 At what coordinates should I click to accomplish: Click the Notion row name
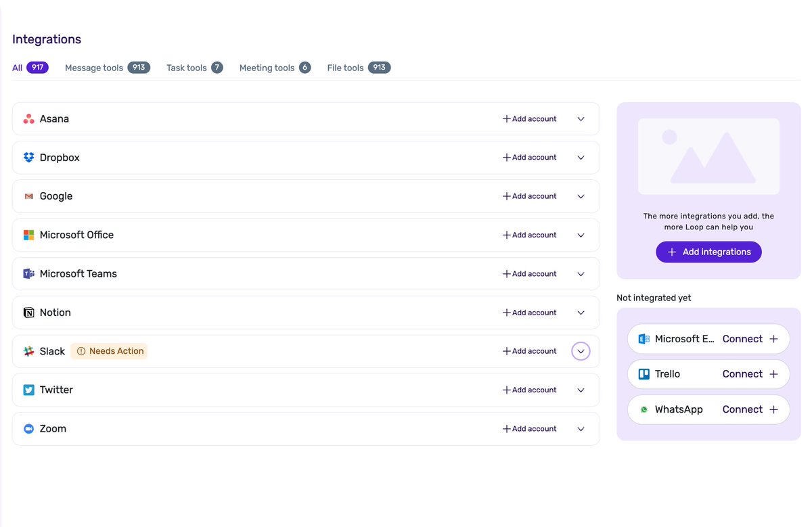pyautogui.click(x=55, y=313)
